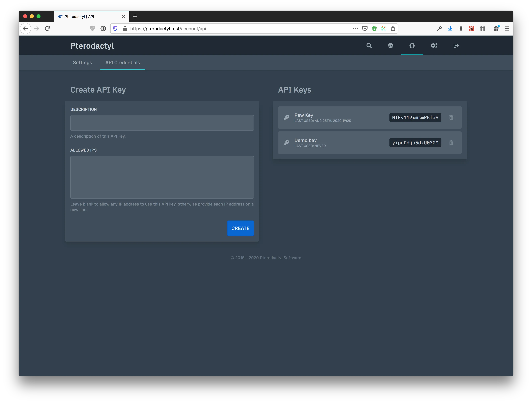The width and height of the screenshot is (532, 403).
Task: Delete the Demo Key with trash icon
Action: click(451, 142)
